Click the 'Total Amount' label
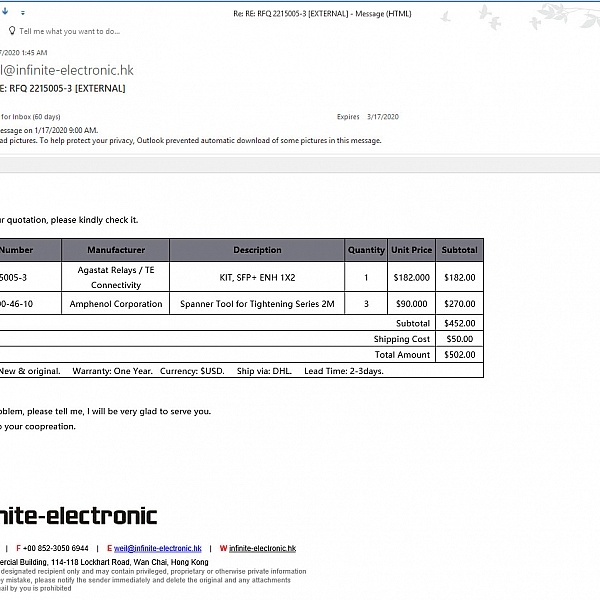 pyautogui.click(x=402, y=355)
